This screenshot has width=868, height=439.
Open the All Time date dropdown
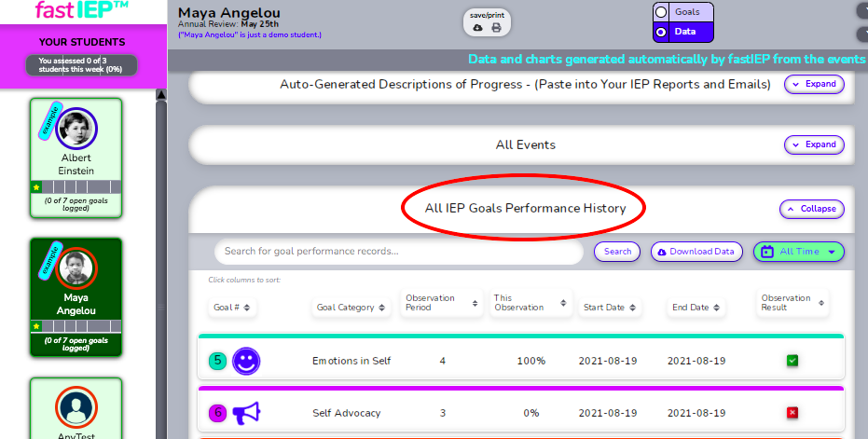799,252
